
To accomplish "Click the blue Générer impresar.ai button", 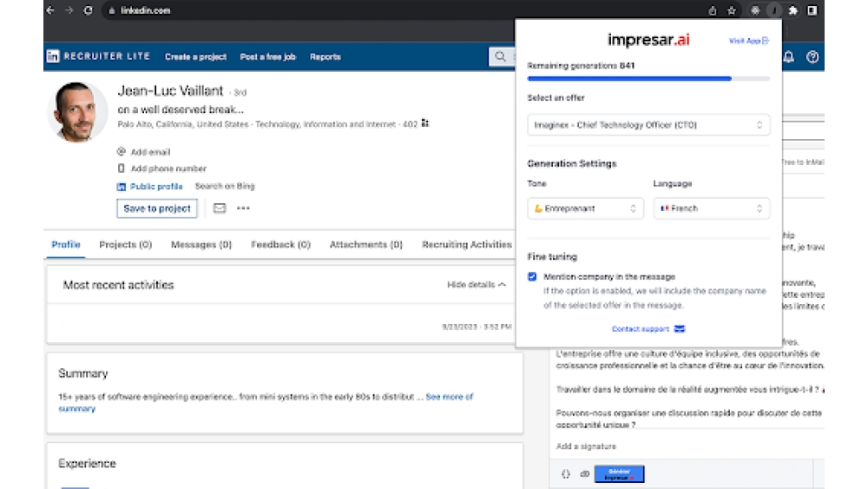I will point(619,474).
